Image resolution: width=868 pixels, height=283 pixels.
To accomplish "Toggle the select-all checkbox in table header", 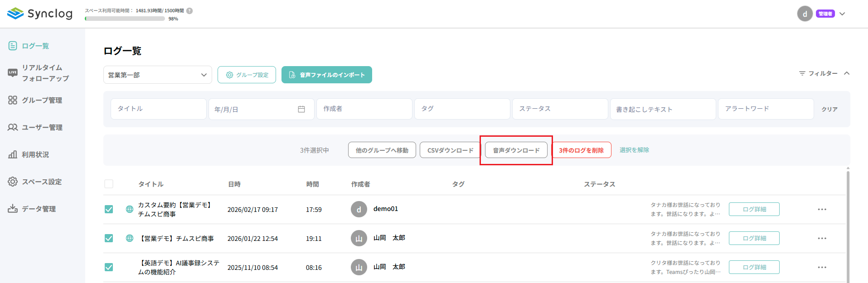I will pos(109,184).
